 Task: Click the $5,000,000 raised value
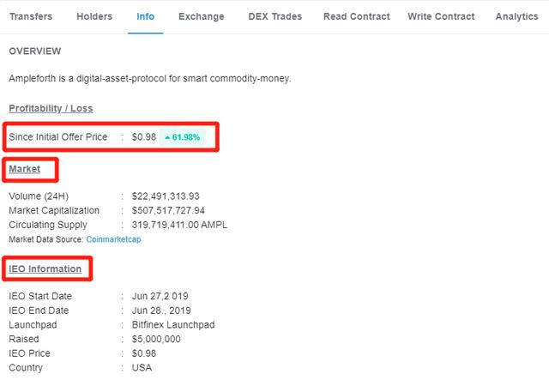(x=156, y=339)
